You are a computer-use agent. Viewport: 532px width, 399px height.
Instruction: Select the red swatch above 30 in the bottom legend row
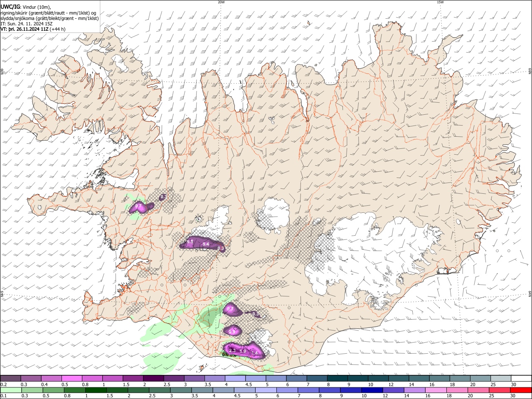tap(521, 390)
